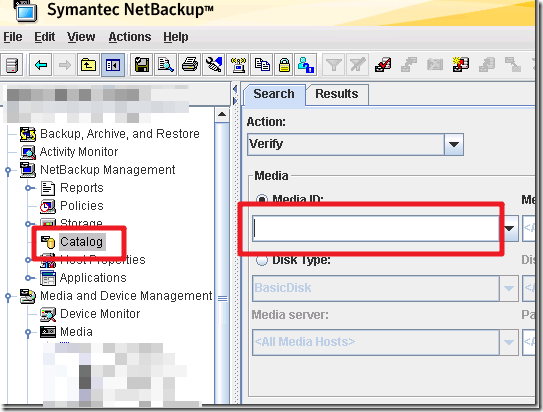This screenshot has height=412, width=543.
Task: Click the network computer signal icon
Action: (x=238, y=65)
